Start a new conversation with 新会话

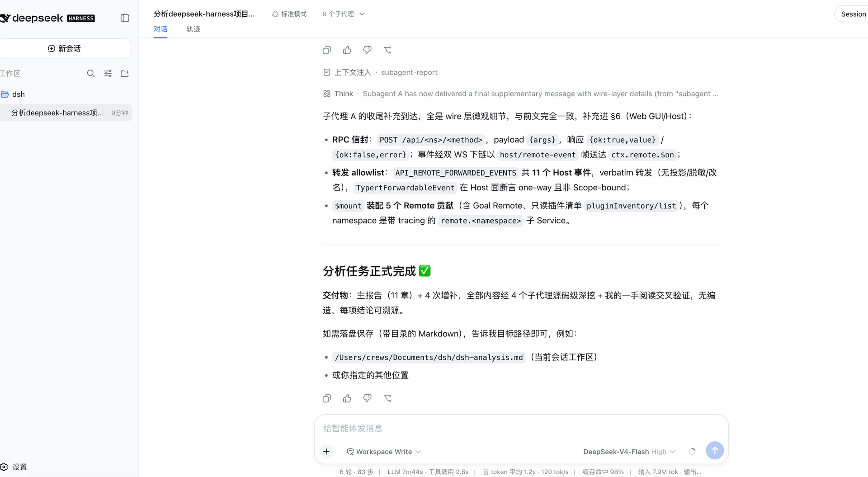point(64,48)
